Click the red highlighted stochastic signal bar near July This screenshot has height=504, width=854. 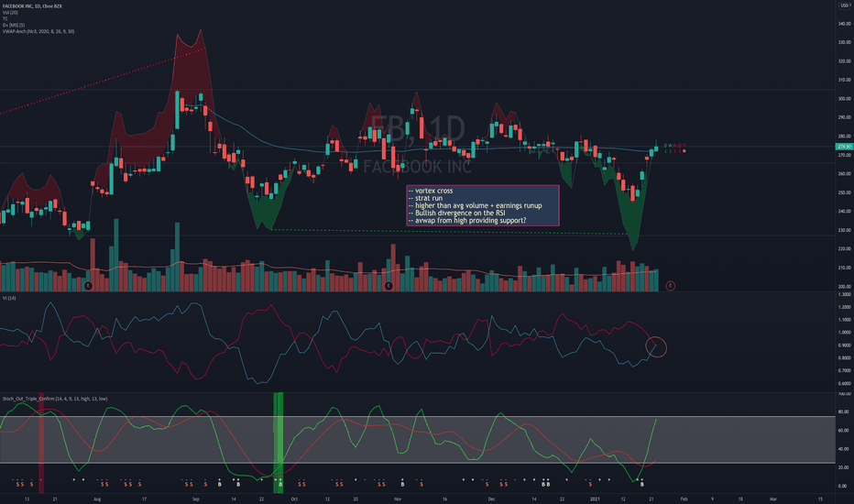click(41, 443)
